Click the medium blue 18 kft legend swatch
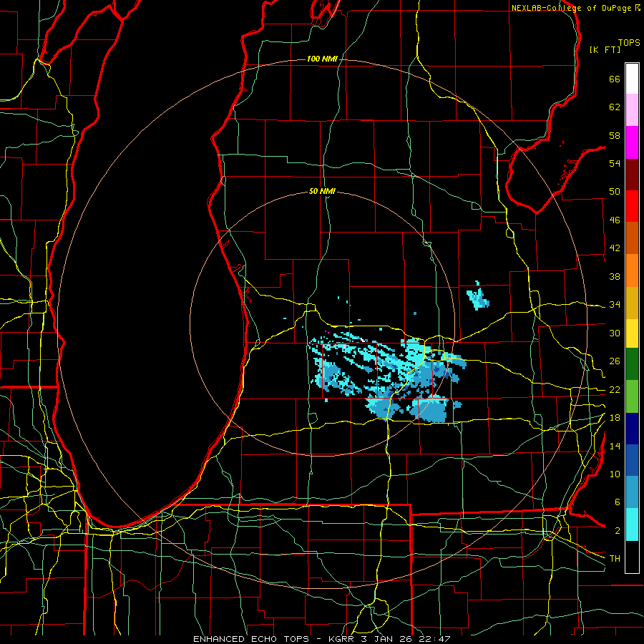The width and height of the screenshot is (644, 644). [632, 460]
